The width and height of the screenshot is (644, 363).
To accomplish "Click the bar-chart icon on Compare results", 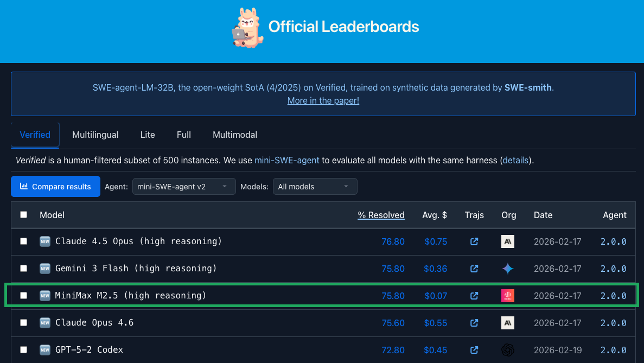I will [x=24, y=186].
